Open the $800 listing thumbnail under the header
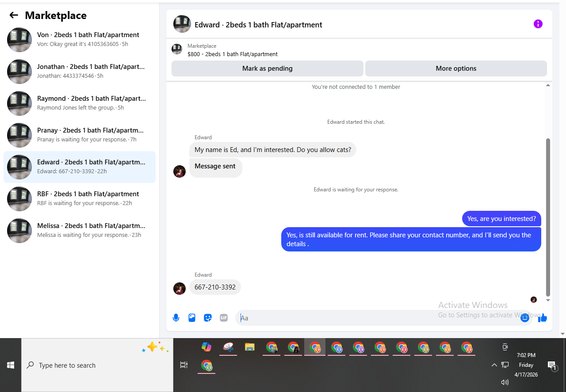Screen dimensions: 566x392 click(x=177, y=49)
